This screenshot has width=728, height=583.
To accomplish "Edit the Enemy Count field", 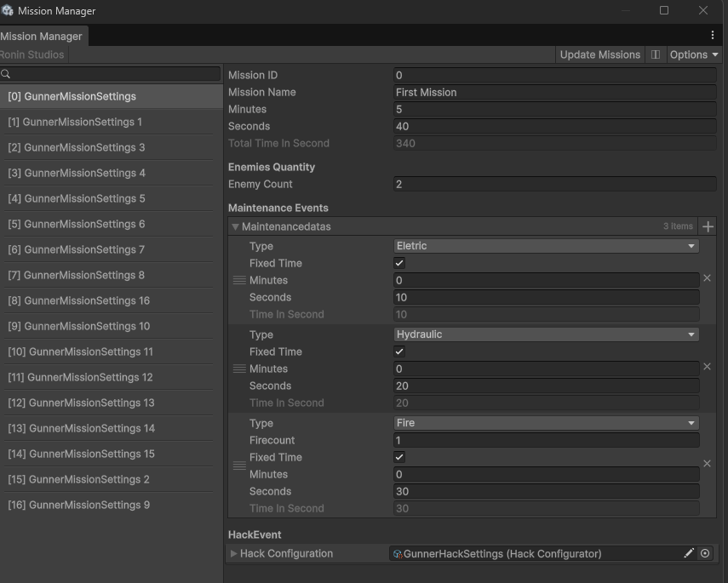I will 555,185.
